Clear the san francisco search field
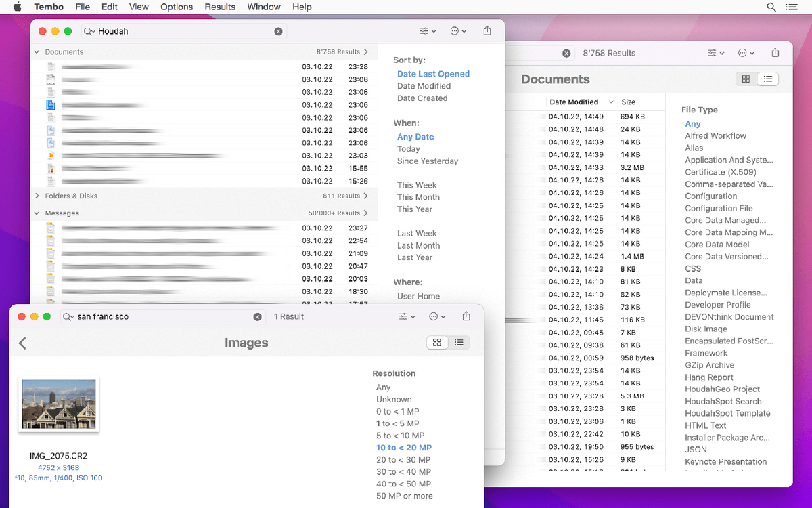This screenshot has height=508, width=812. (x=257, y=316)
